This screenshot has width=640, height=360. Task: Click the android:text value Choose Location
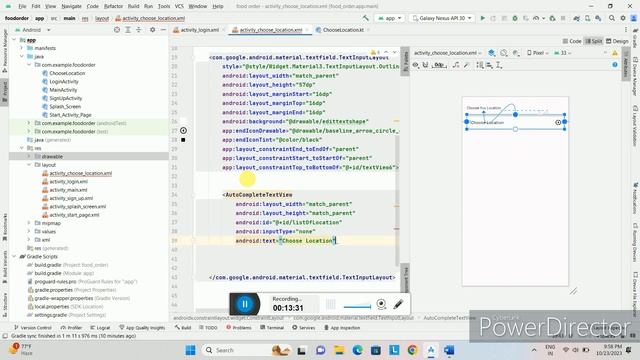click(307, 241)
